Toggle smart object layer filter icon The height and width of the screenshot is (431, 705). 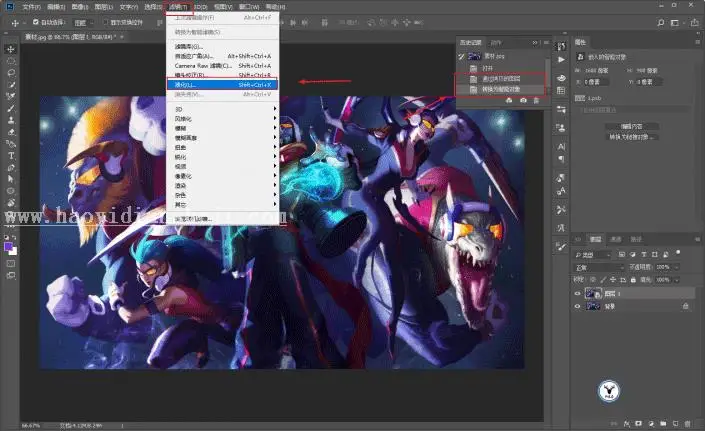pos(665,254)
